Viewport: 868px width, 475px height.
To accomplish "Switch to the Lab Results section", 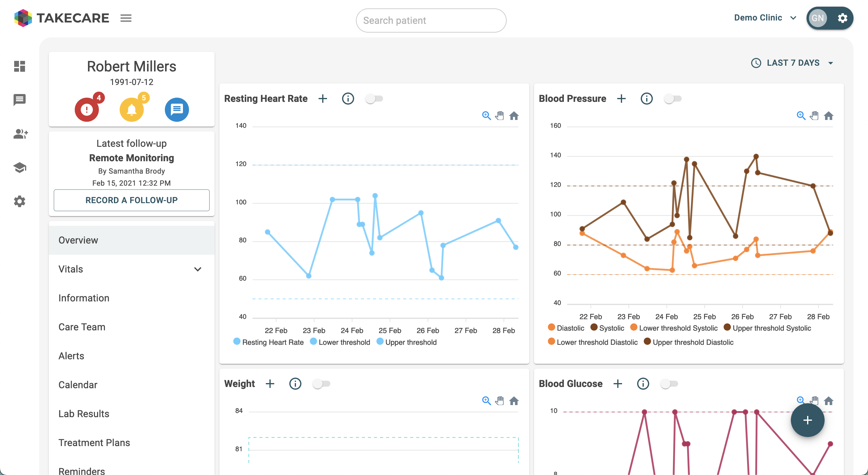I will coord(83,413).
